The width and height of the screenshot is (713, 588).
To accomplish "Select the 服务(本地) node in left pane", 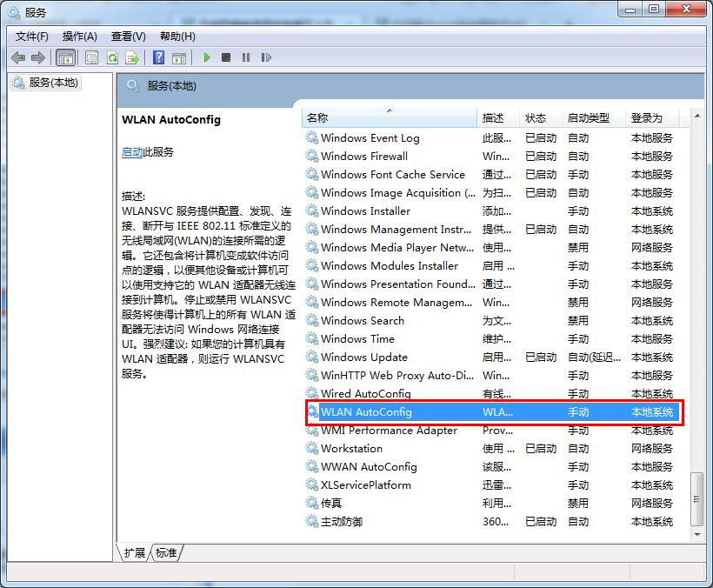I will pos(50,83).
